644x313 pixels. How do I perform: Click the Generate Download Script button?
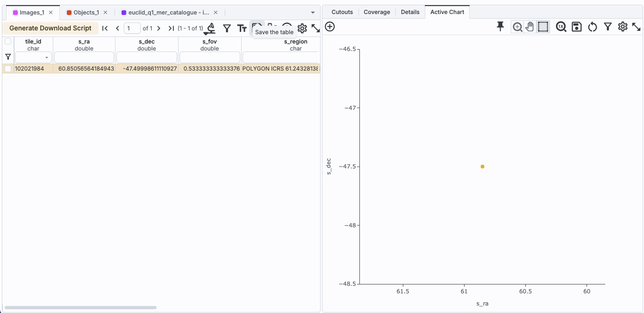click(x=50, y=28)
